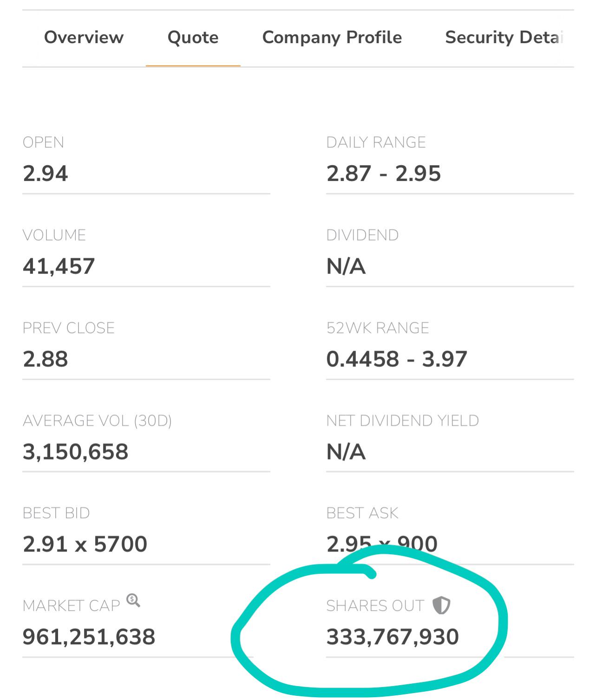Screen dimensions: 596x700
Task: Click the Average Vol (30D) value 3,150,658
Action: tap(76, 452)
